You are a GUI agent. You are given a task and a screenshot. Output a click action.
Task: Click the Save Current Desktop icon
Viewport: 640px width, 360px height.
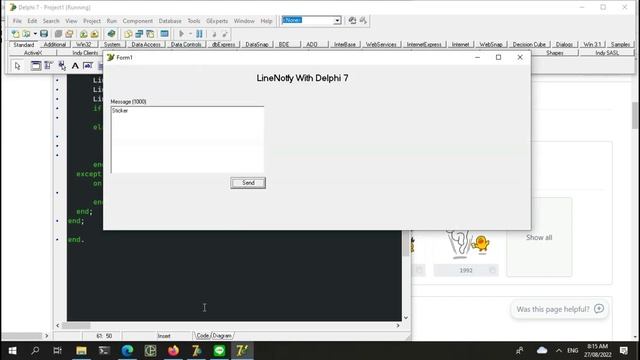[x=352, y=20]
